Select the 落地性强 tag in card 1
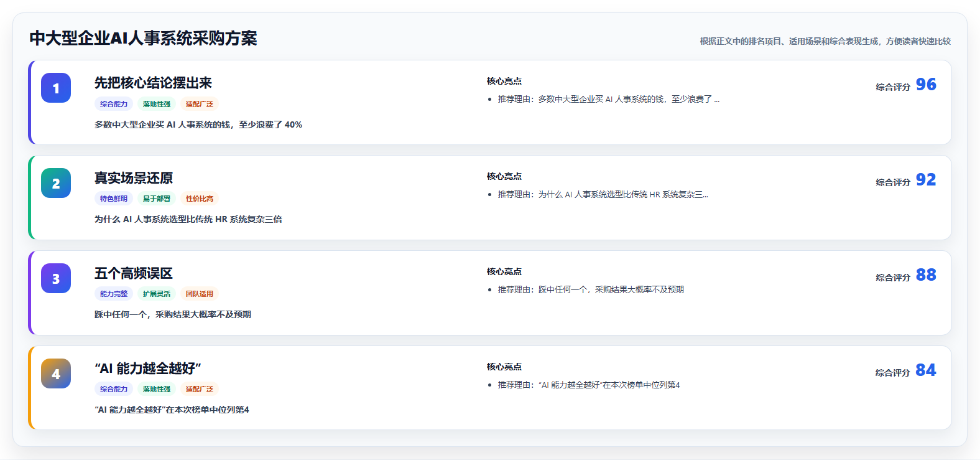Screen dimensions: 980x460 point(157,104)
